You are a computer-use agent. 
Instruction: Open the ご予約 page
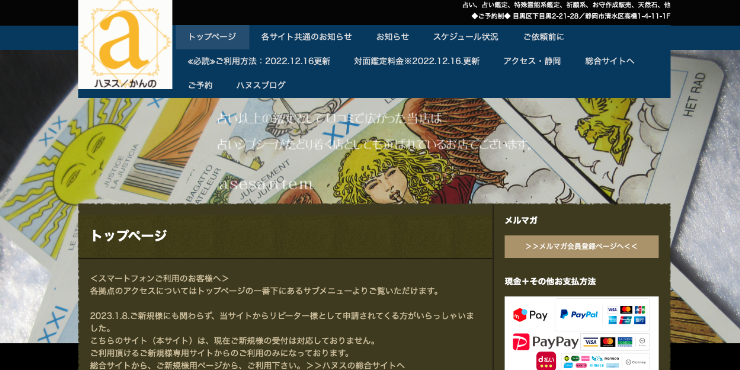200,85
